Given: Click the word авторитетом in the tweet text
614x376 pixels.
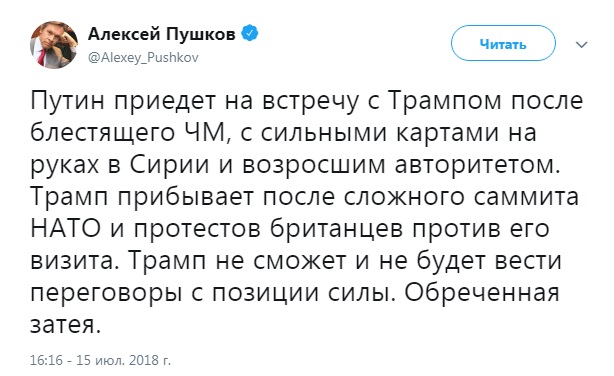Looking at the screenshot, I should (475, 165).
